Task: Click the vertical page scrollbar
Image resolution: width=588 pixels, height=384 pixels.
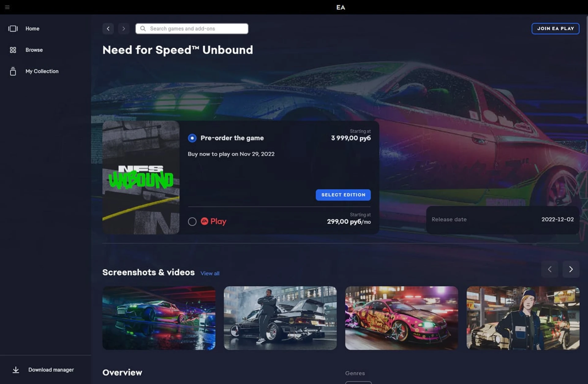Action: 586,70
